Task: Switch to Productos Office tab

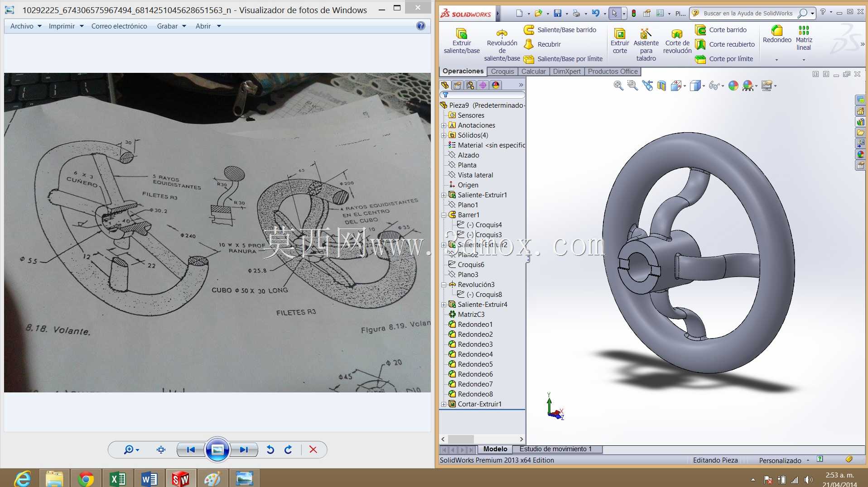Action: (613, 72)
